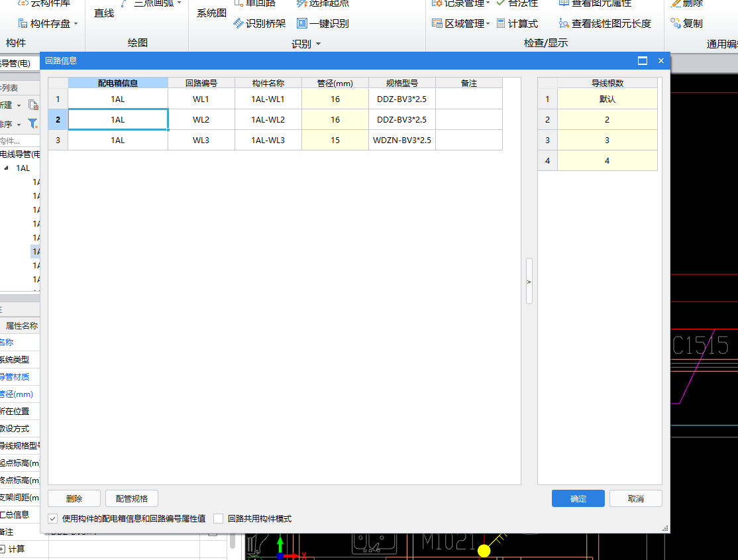This screenshot has width=738, height=560.
Task: Maximize the 回路信息 dialog
Action: pos(643,61)
